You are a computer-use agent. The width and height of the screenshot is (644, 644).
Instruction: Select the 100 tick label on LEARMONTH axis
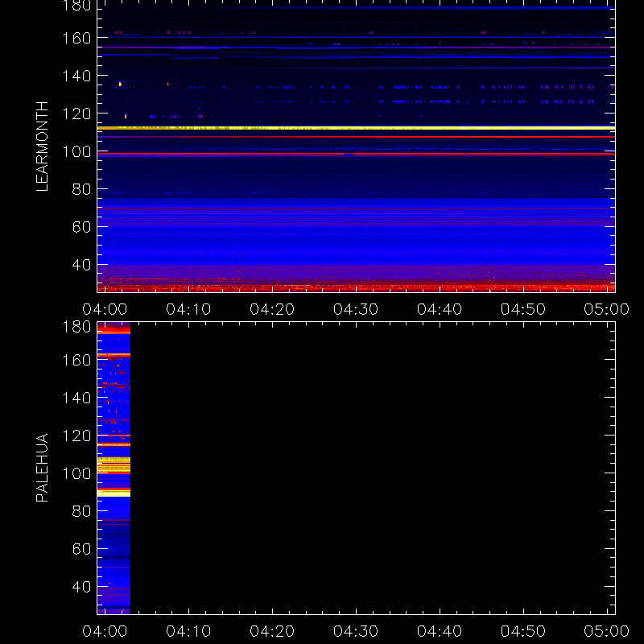(x=76, y=151)
